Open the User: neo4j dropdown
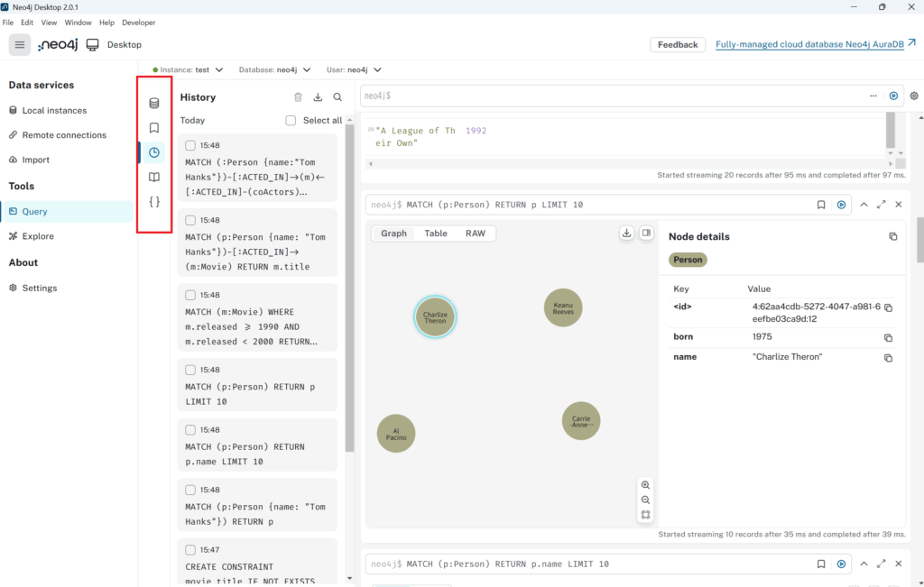 coord(354,69)
